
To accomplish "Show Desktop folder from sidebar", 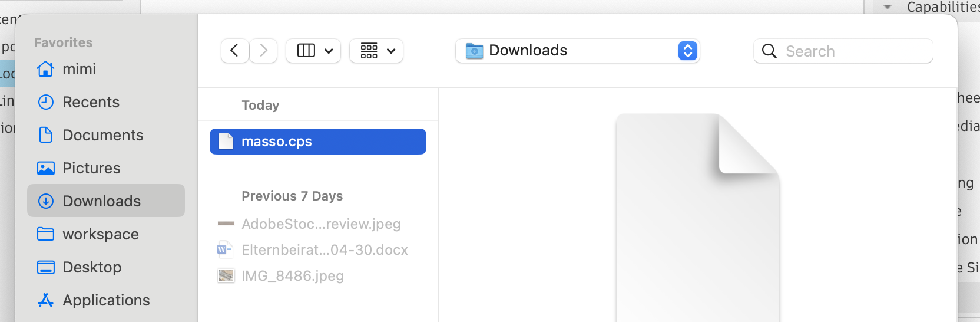I will [x=92, y=267].
